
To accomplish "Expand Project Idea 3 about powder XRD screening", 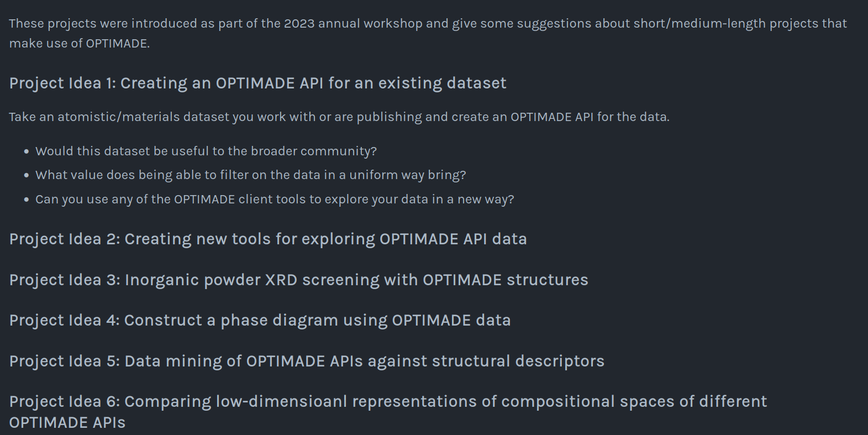I will (299, 280).
